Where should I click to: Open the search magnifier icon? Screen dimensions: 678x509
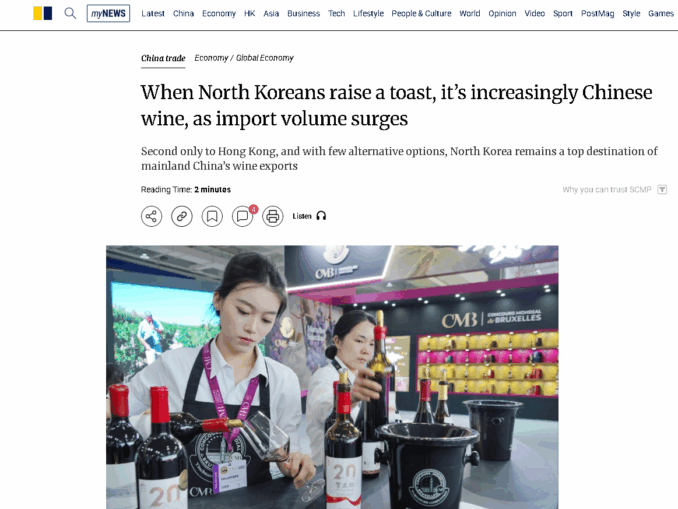70,13
